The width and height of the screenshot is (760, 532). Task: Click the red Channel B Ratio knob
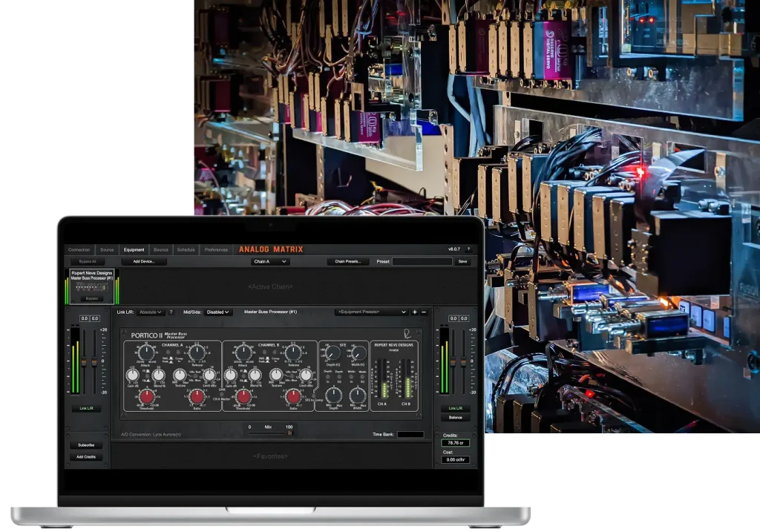pos(293,397)
